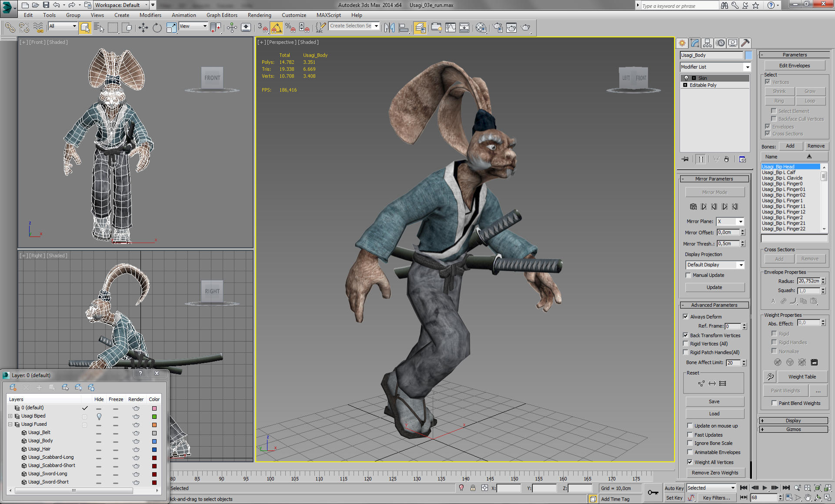
Task: Open the Motion command panel
Action: (720, 43)
